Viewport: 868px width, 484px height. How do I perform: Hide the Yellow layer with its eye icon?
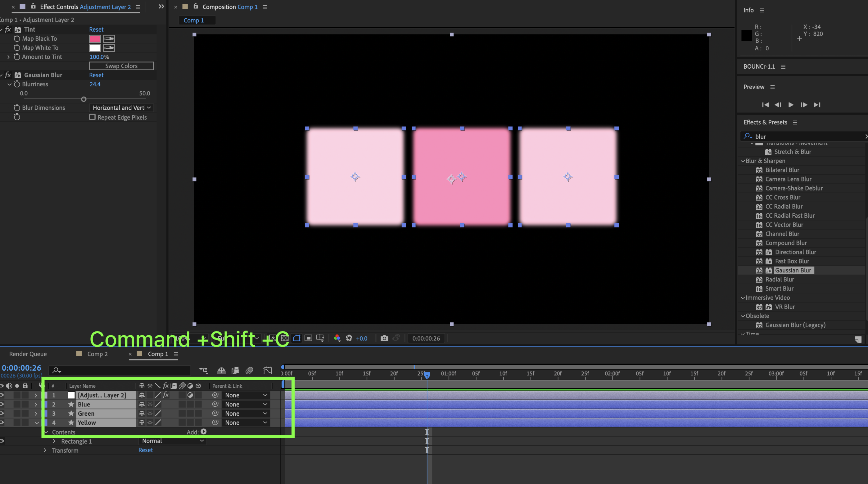coord(2,422)
